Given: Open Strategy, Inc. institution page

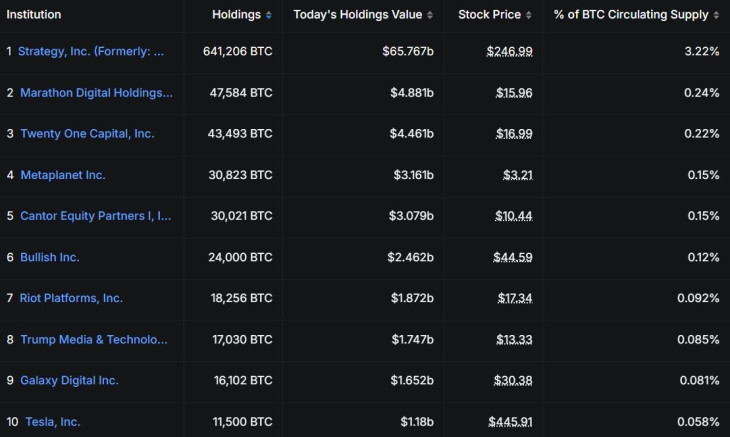Looking at the screenshot, I should [x=91, y=51].
